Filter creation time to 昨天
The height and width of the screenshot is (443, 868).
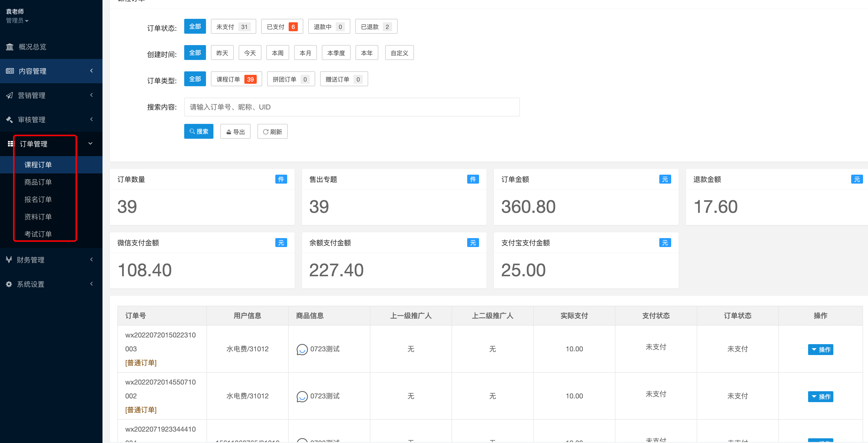[x=222, y=53]
